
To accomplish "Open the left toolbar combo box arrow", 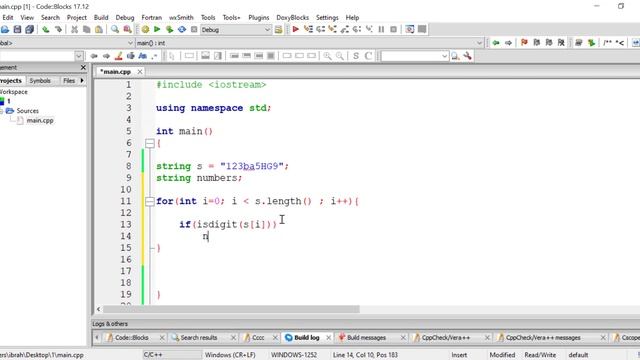I will click(x=79, y=56).
